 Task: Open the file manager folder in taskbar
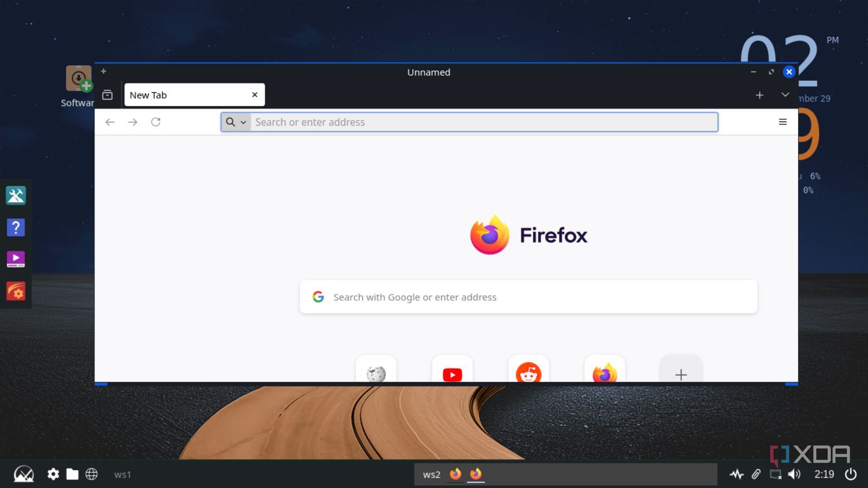72,474
